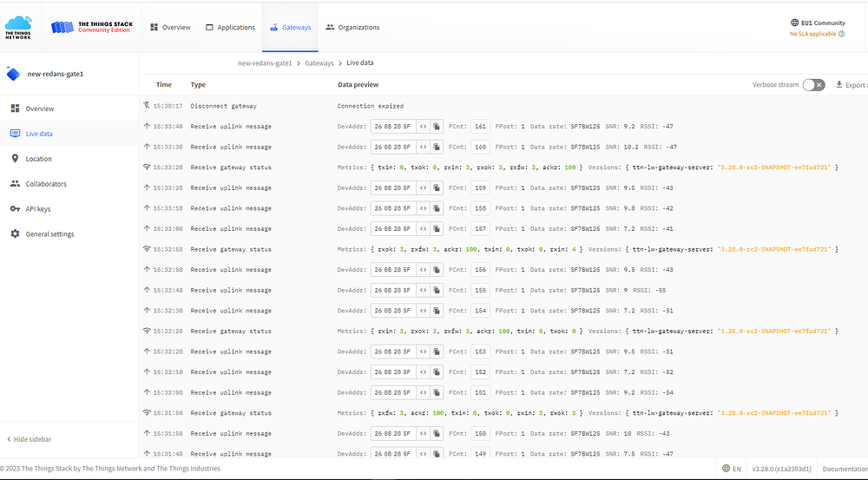Toggle hex view for FCnt 150 DevAddr

[423, 433]
